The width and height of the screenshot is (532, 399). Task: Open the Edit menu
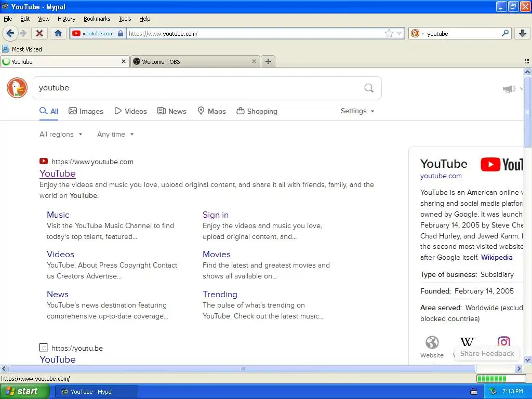click(25, 19)
